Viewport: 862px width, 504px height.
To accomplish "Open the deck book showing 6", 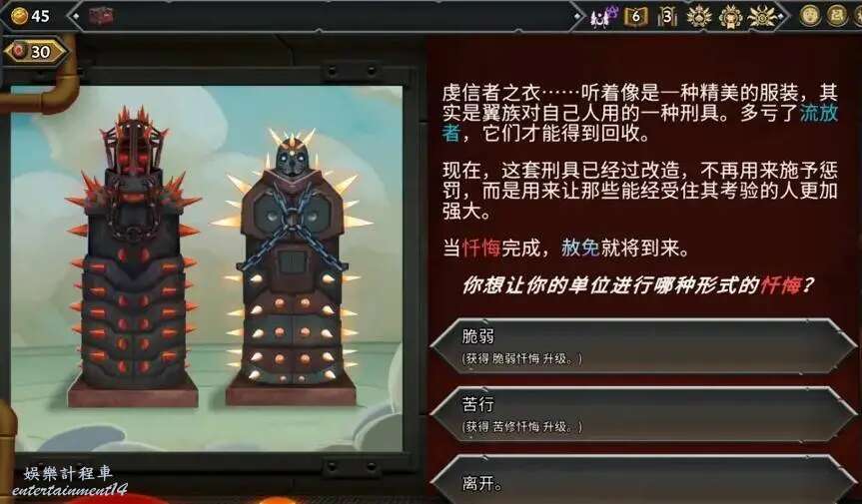I will (635, 17).
